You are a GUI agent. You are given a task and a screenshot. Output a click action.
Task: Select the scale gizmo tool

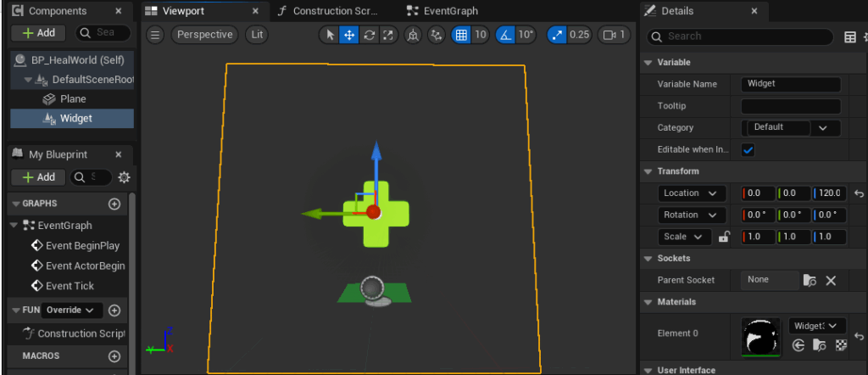click(x=388, y=35)
